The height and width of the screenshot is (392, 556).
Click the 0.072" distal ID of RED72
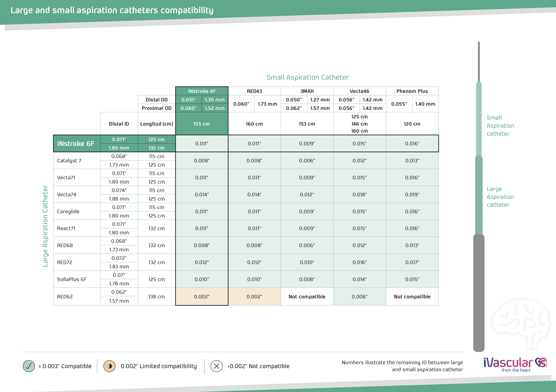pos(119,258)
